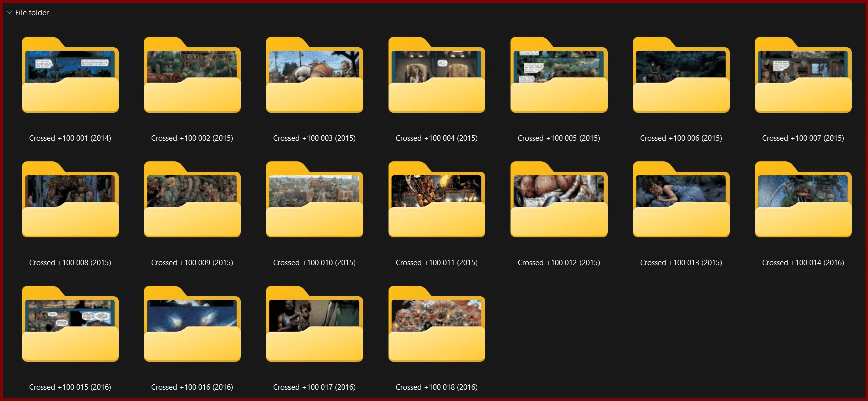Click the label "Crossed +100 018 (2016)"
This screenshot has height=401, width=868.
[x=437, y=387]
